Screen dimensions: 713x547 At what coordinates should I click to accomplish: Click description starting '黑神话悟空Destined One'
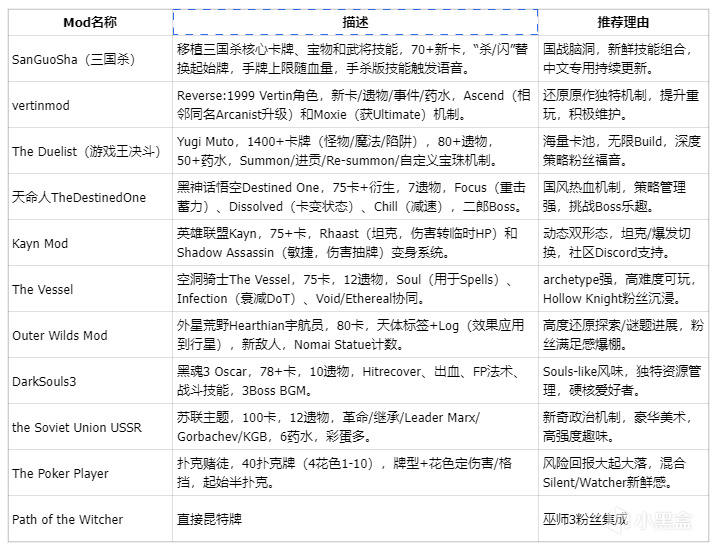coord(355,197)
